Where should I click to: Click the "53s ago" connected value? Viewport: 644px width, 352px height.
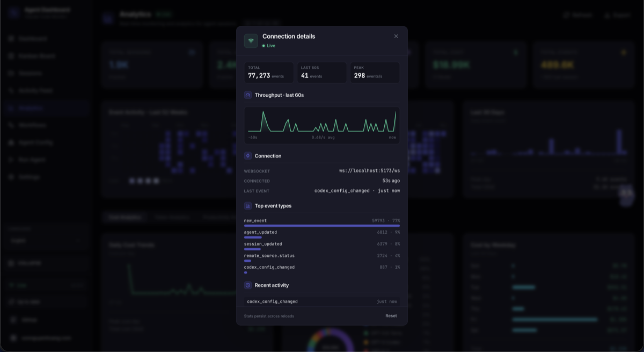(391, 181)
